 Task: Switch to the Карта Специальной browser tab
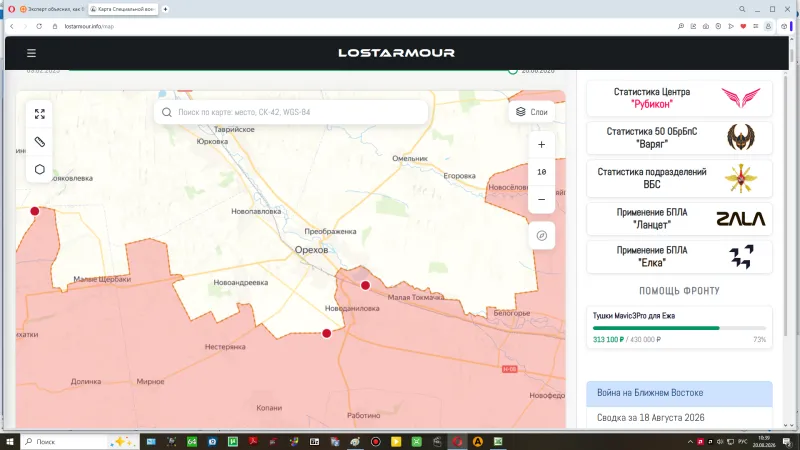[123, 9]
